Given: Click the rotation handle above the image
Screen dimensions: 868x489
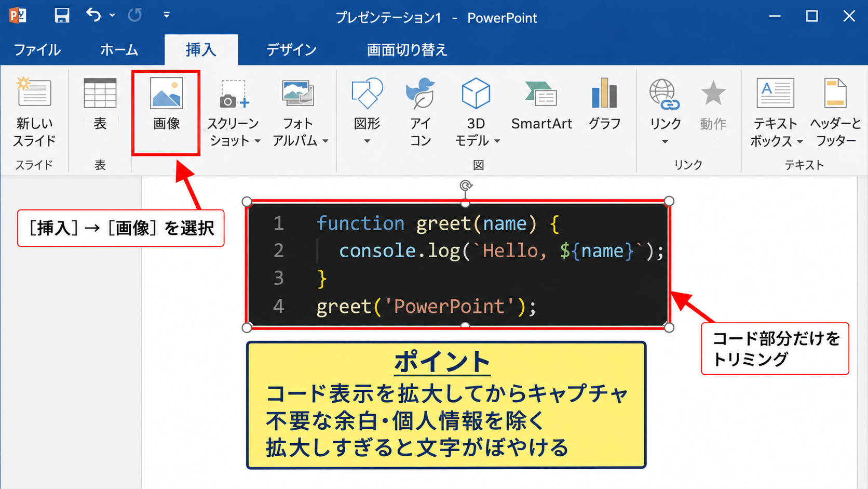Looking at the screenshot, I should [466, 186].
